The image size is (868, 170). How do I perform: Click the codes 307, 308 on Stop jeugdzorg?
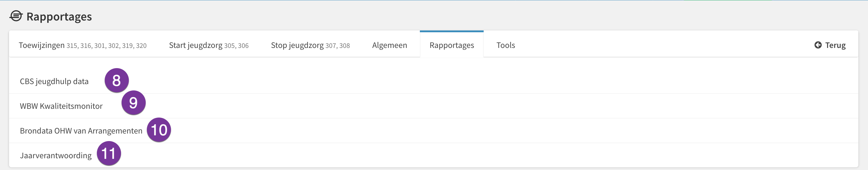coord(338,46)
